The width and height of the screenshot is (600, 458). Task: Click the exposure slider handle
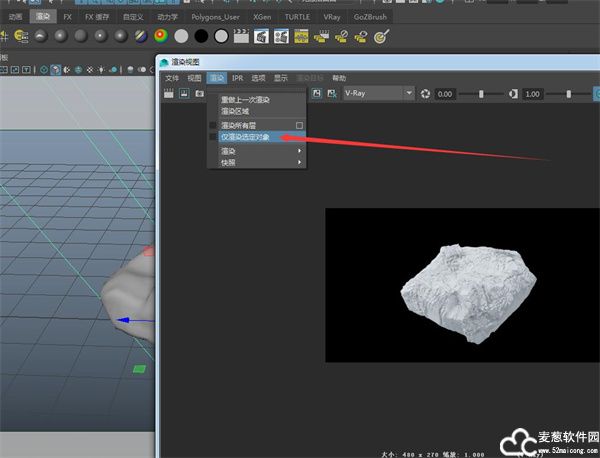coord(482,93)
